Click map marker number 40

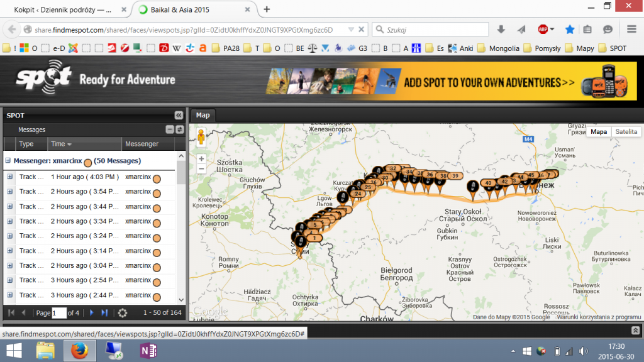(488, 183)
